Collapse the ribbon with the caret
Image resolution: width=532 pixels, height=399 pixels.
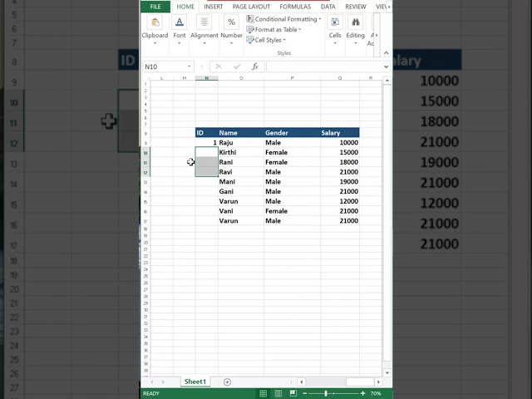386,52
